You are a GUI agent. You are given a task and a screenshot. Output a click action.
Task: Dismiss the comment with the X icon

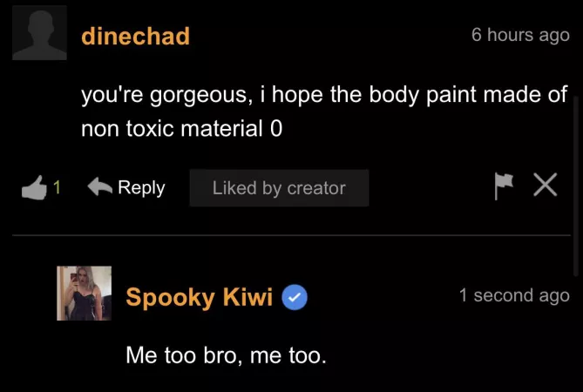click(546, 186)
